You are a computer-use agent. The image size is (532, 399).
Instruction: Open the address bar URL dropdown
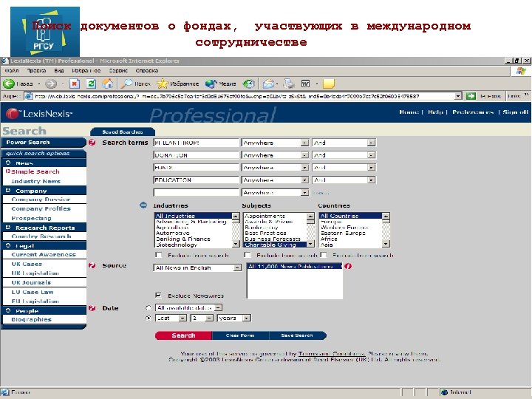(458, 96)
